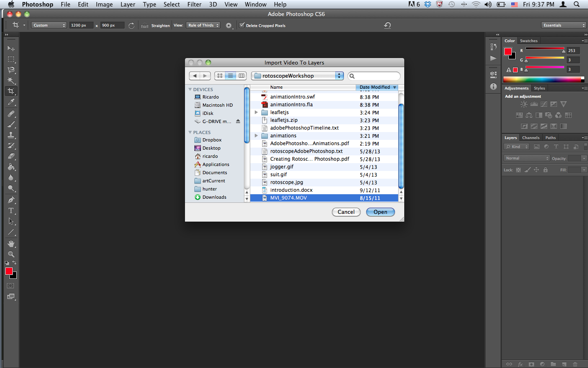Select the Zoom tool in toolbar
This screenshot has height=368, width=588.
11,254
